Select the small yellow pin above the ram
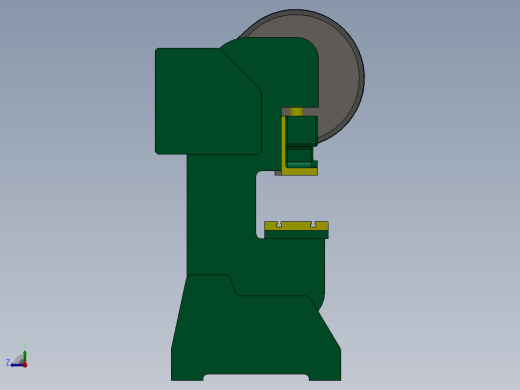Viewport: 520px width, 390px height. point(296,112)
